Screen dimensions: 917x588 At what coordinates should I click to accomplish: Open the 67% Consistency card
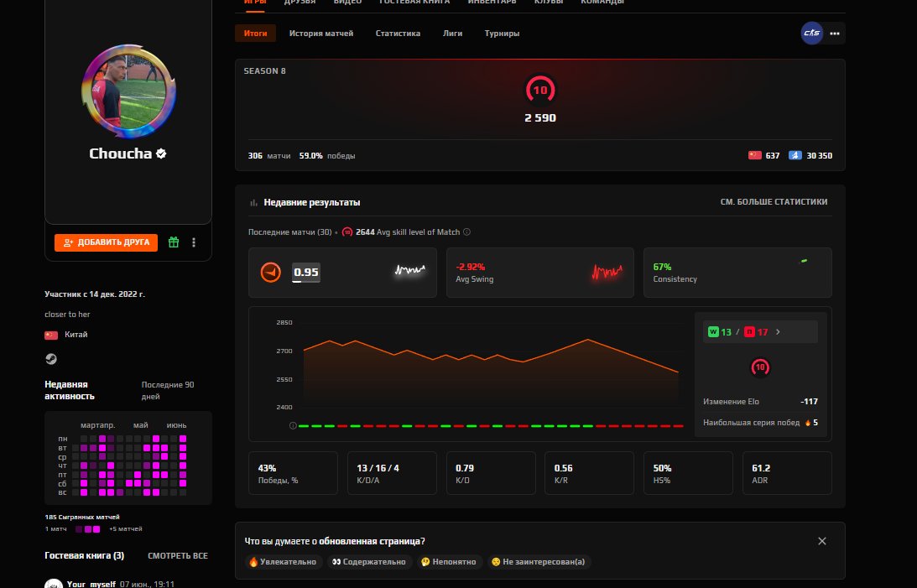(737, 273)
